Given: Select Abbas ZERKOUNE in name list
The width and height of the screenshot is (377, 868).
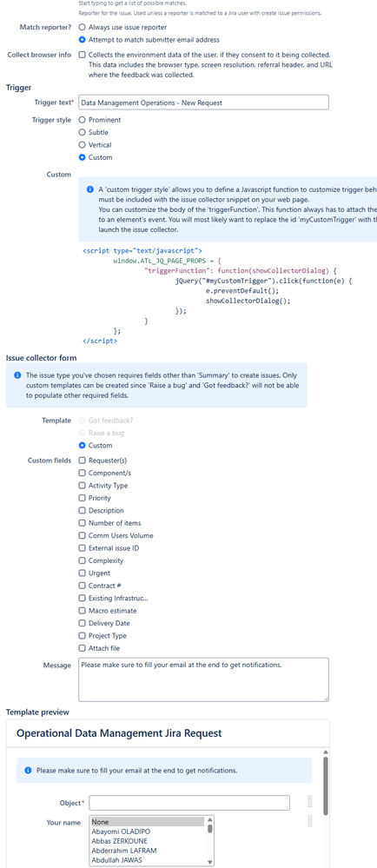Looking at the screenshot, I should click(x=148, y=841).
